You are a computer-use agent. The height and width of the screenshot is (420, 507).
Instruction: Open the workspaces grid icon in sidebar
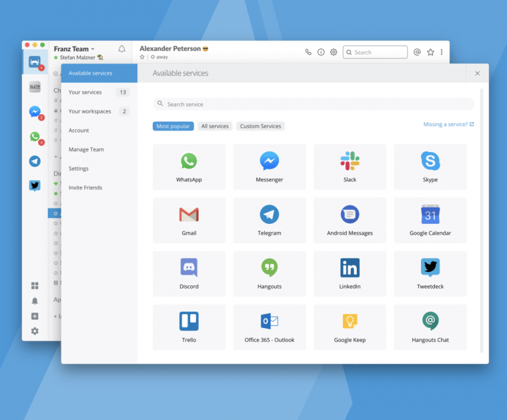(x=35, y=285)
